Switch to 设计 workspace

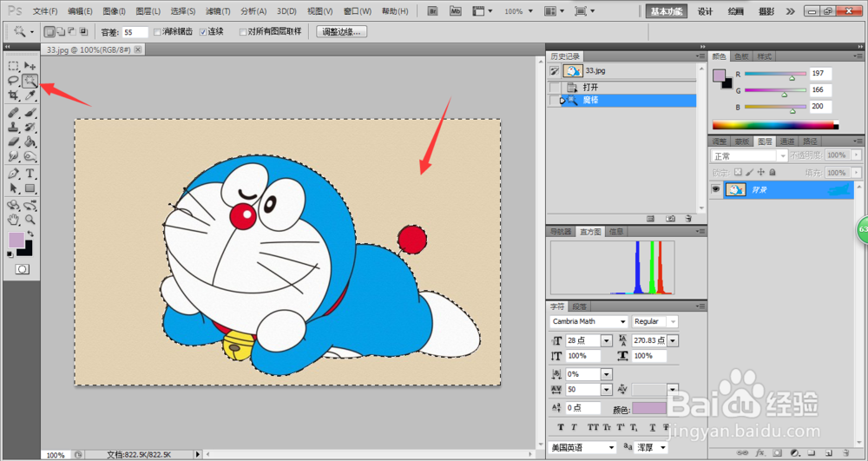tap(705, 11)
